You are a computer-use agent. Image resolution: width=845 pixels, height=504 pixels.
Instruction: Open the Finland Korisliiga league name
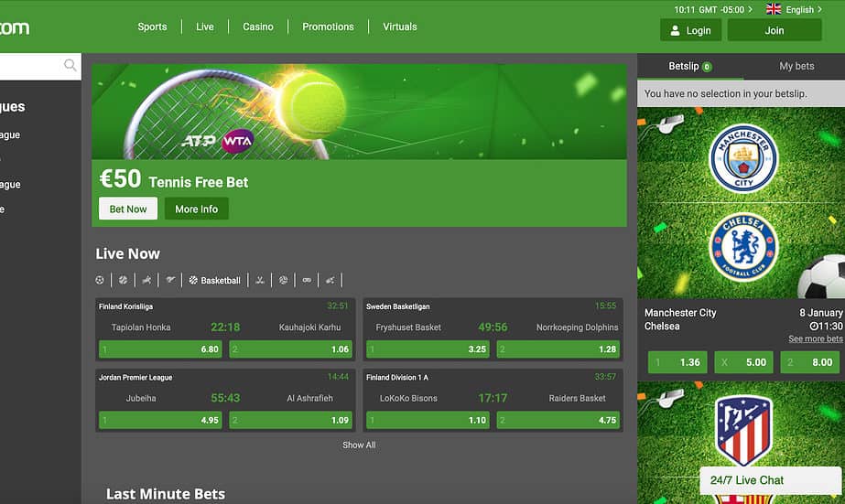pos(125,306)
